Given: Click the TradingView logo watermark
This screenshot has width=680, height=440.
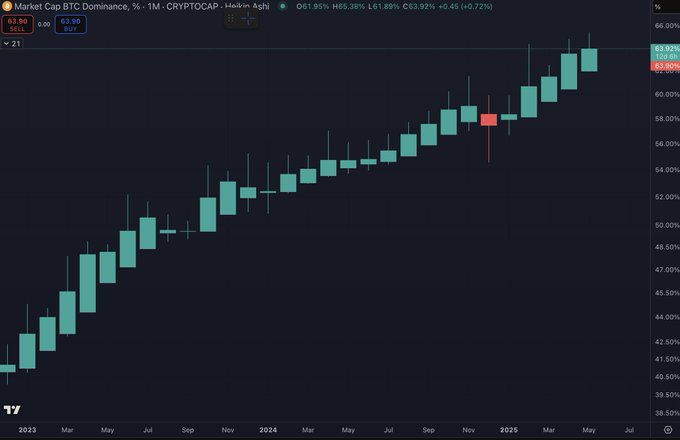Looking at the screenshot, I should tap(12, 410).
